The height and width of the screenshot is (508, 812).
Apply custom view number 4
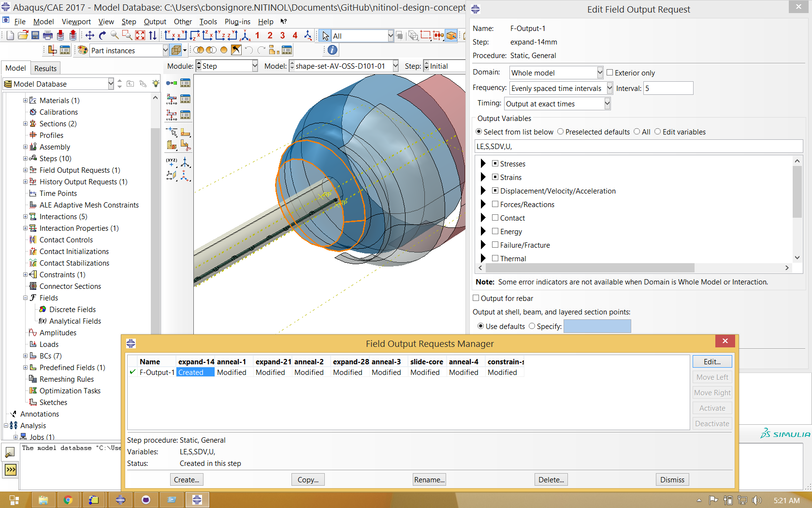[x=295, y=35]
